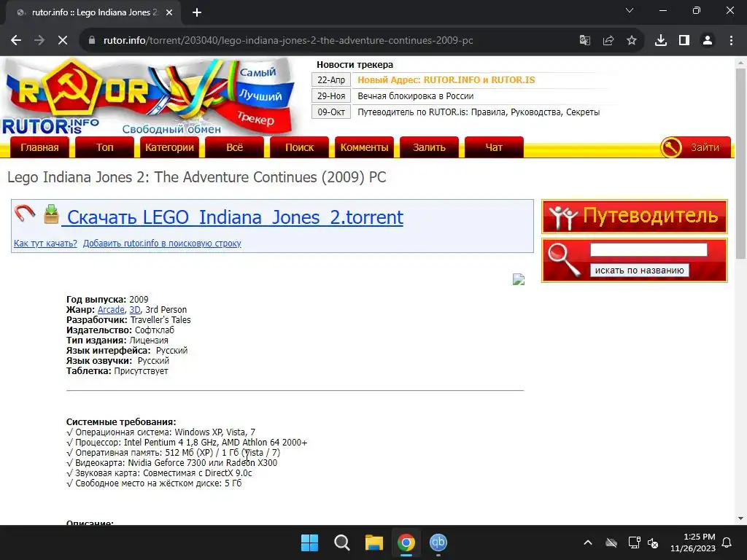This screenshot has height=560, width=747.
Task: Open the clock showing 1:25 PM
Action: click(693, 542)
